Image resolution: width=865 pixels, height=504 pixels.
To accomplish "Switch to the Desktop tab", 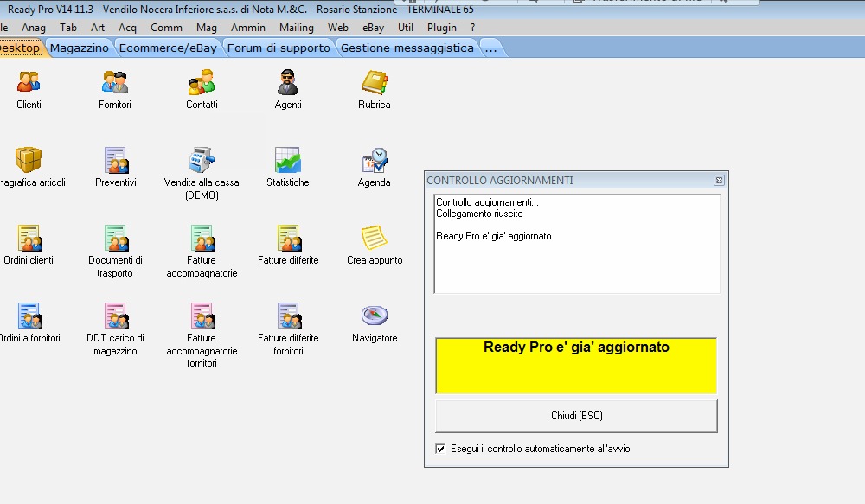I will (x=21, y=48).
